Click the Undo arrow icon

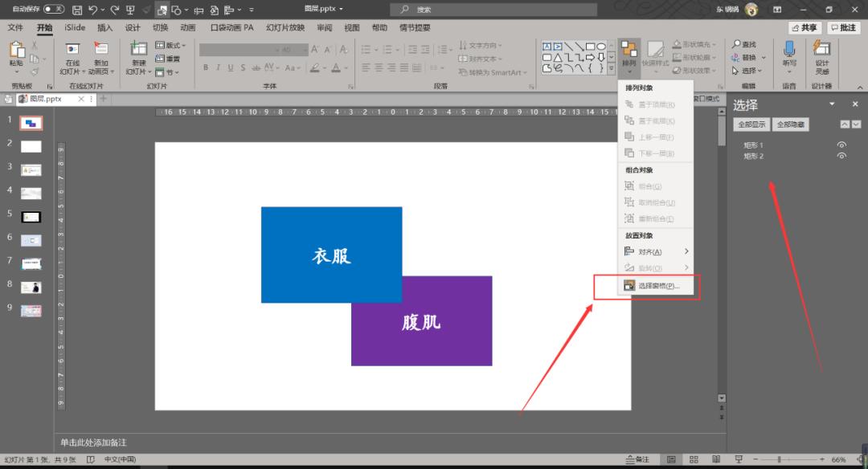click(x=94, y=10)
